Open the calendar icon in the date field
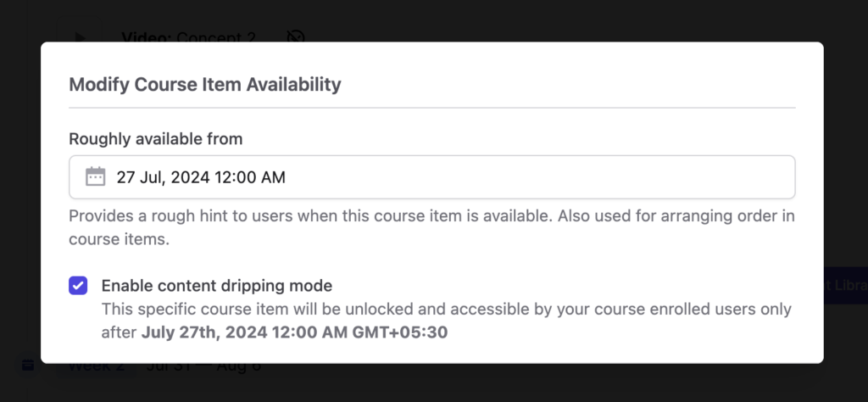The image size is (868, 402). click(x=95, y=176)
